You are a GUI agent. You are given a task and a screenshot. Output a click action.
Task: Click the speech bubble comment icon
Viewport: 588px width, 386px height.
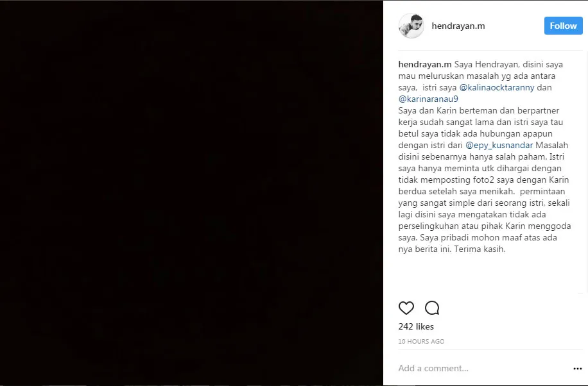click(432, 308)
